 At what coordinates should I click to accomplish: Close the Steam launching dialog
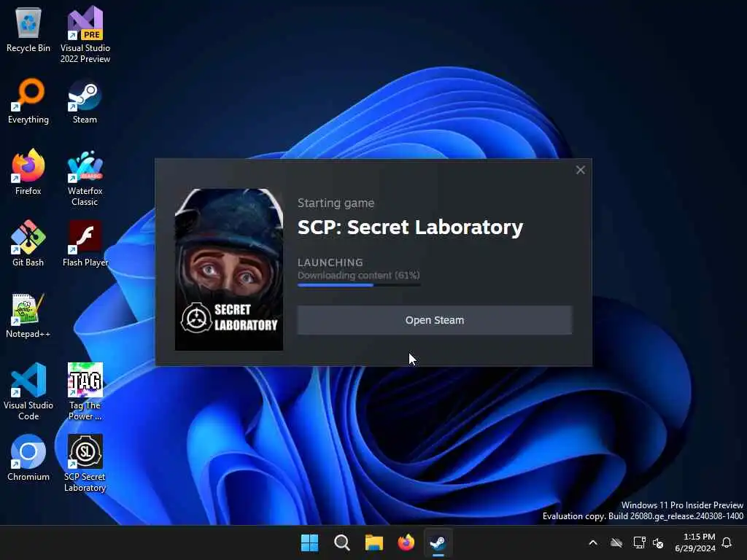tap(580, 170)
